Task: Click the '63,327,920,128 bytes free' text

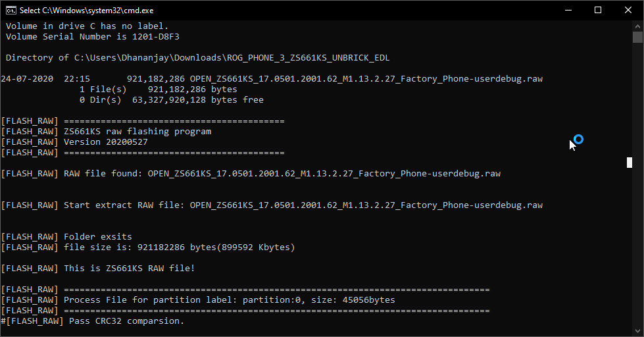Action: [197, 100]
